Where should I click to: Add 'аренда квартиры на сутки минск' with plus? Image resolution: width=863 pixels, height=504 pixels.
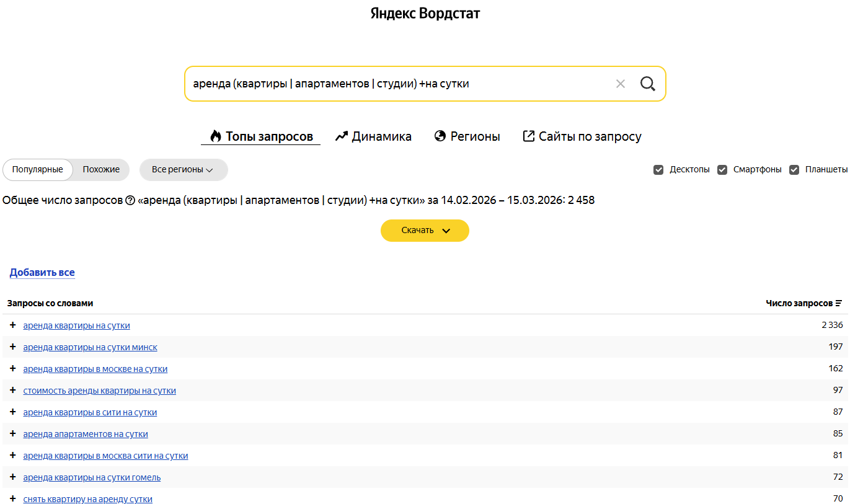[12, 347]
